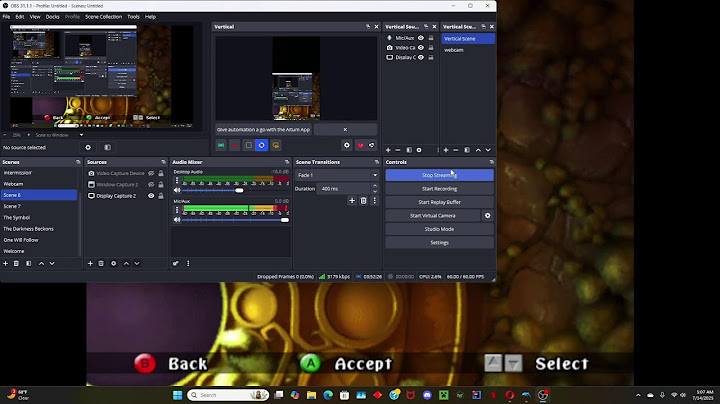
Task: Move scene up in Scenes dock
Action: click(x=41, y=264)
